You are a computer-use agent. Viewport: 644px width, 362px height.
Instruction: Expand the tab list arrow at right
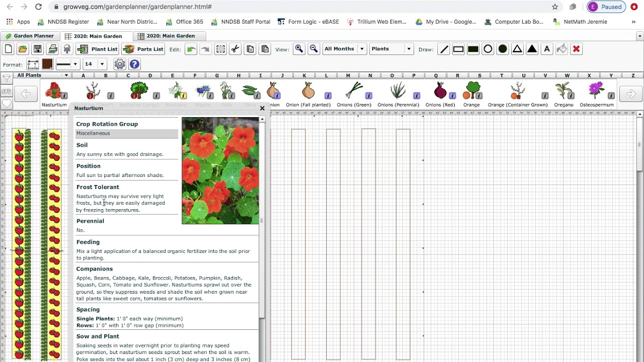click(639, 36)
